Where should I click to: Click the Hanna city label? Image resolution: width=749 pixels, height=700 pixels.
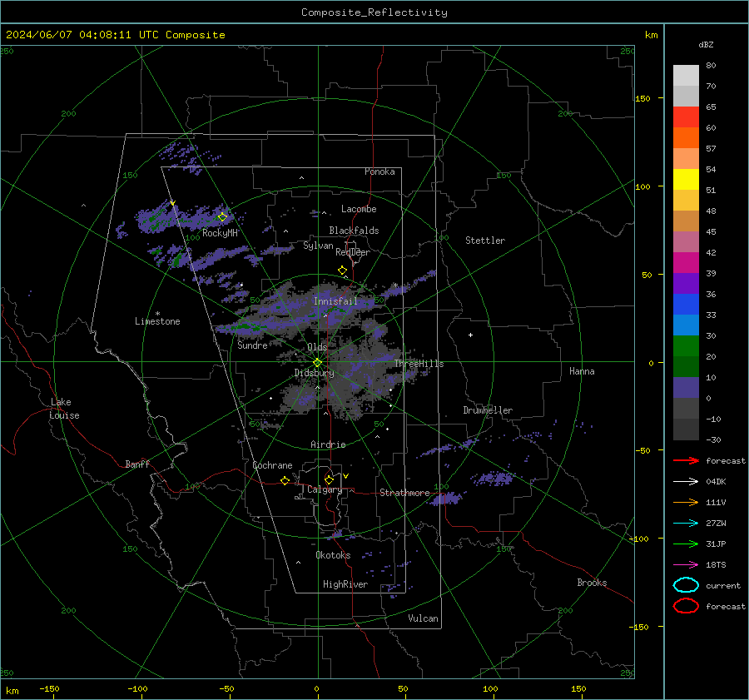(x=582, y=371)
